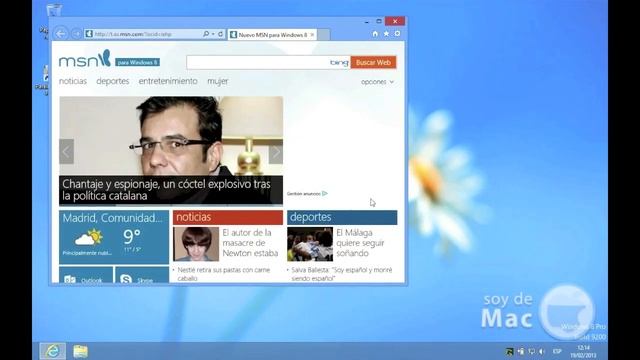Minimize the Internet Explorer window
This screenshot has height=360, width=640.
coord(367,21)
